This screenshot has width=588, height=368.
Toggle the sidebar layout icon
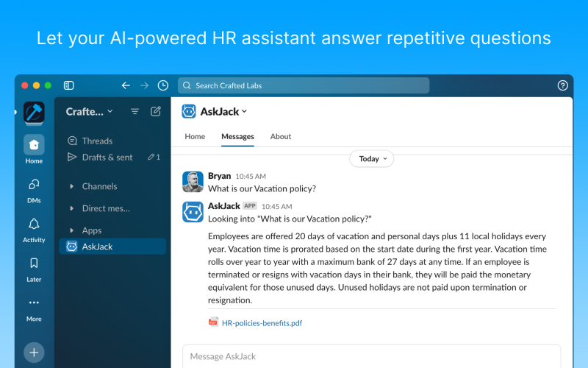(x=68, y=85)
